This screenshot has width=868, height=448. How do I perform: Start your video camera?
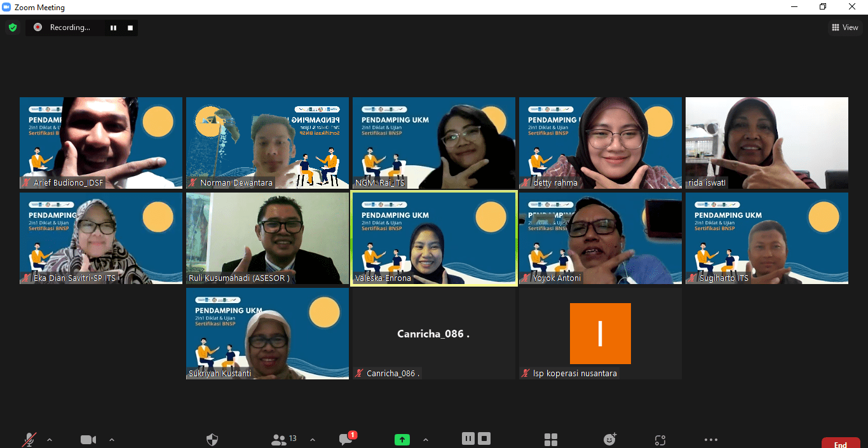(x=88, y=439)
